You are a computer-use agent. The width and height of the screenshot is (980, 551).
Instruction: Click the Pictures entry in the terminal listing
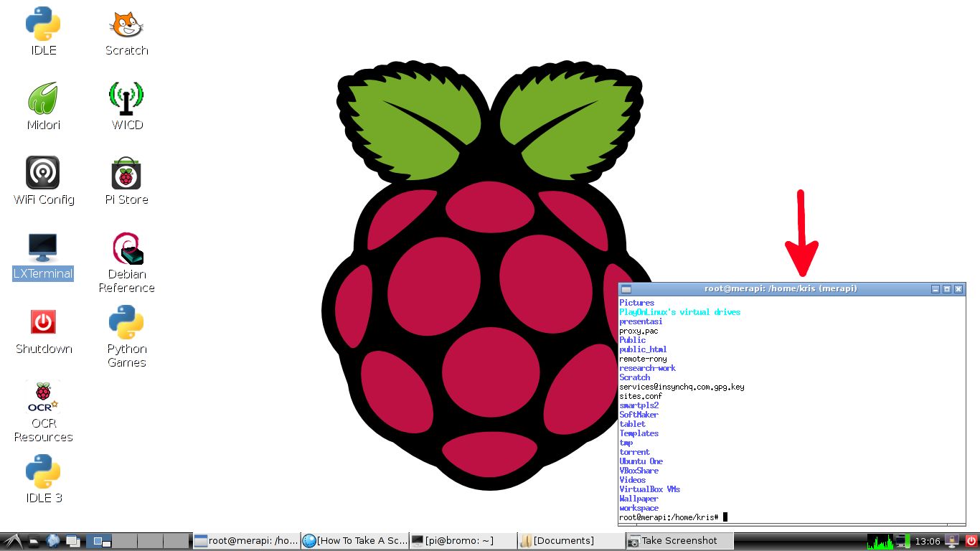click(637, 303)
